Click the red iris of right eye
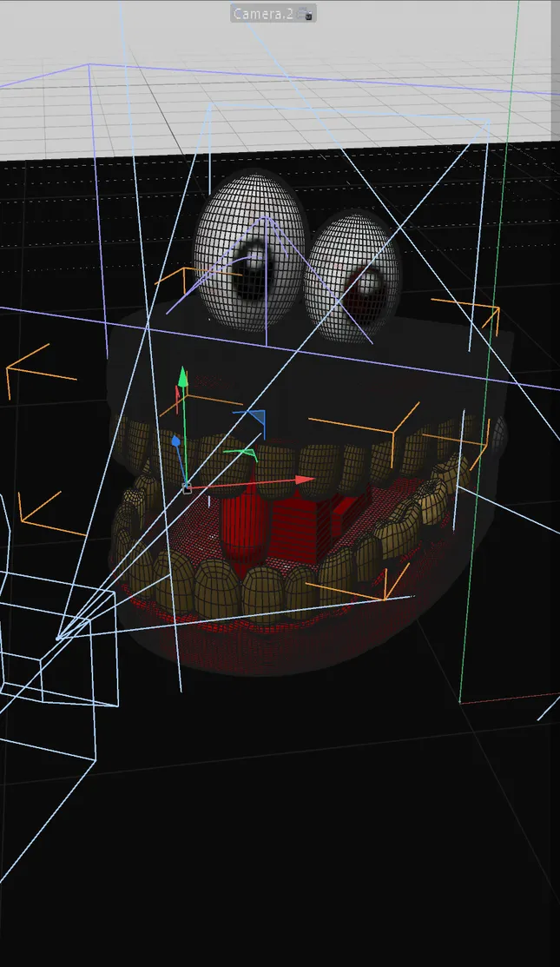 pyautogui.click(x=364, y=295)
